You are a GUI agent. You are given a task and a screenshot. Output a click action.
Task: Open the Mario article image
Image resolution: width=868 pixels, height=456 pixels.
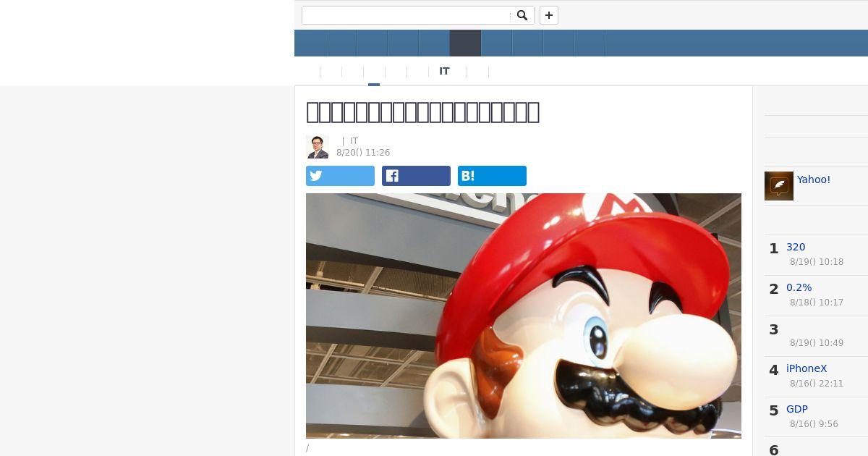[x=524, y=316]
